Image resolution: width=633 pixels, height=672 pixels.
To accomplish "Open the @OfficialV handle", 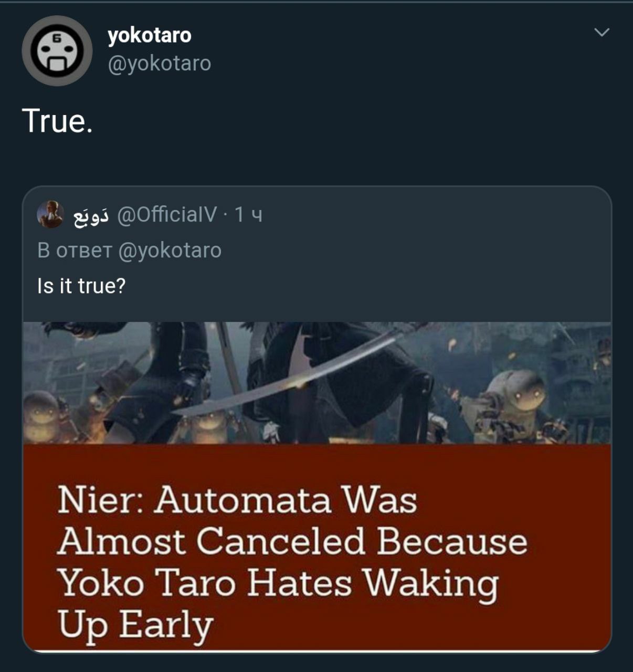I will [167, 214].
